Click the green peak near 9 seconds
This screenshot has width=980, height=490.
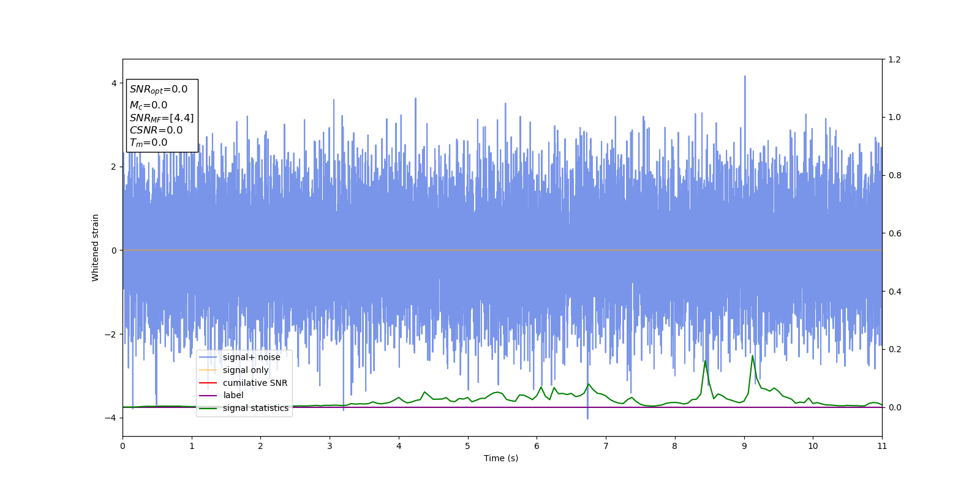[753, 356]
